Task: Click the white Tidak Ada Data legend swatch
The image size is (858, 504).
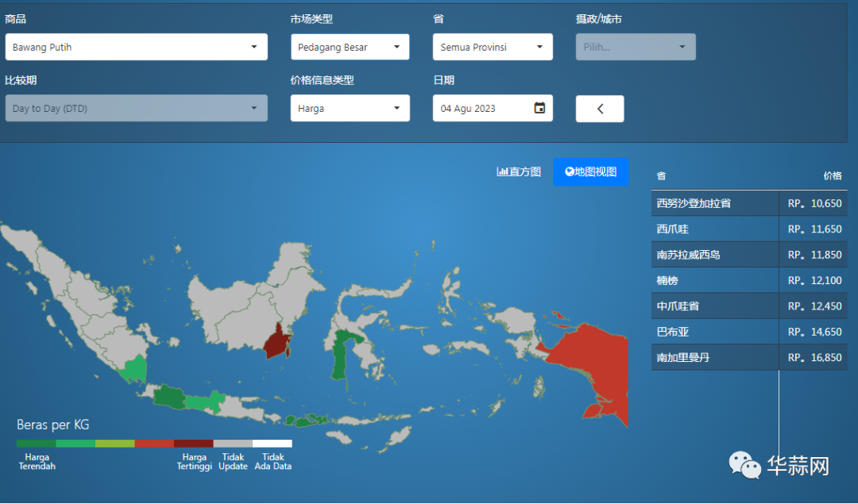Action: click(272, 444)
